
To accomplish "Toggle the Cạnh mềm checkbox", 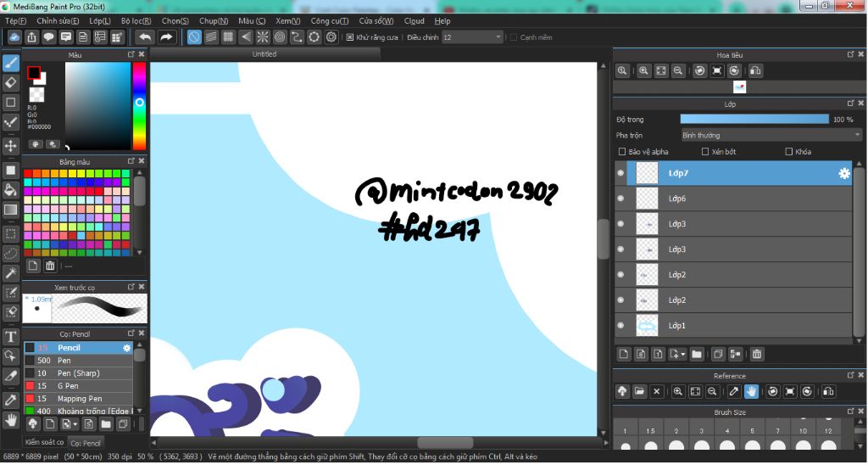I will tap(513, 37).
